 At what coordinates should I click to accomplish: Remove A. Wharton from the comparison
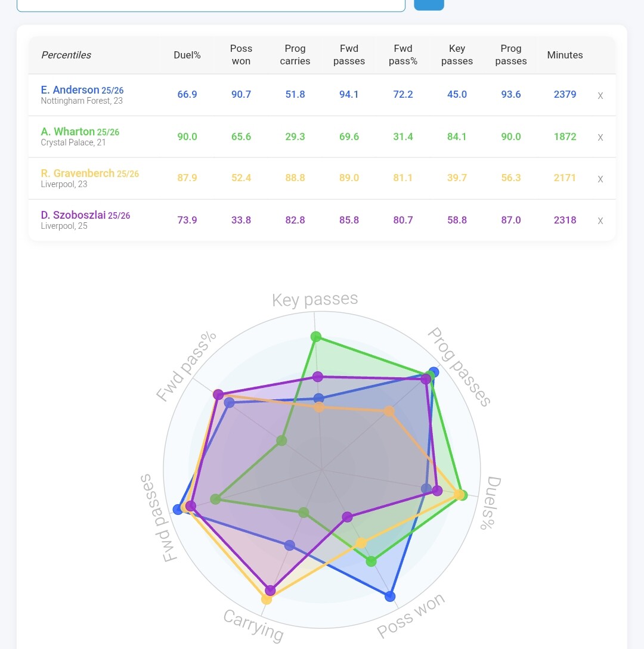pos(600,137)
